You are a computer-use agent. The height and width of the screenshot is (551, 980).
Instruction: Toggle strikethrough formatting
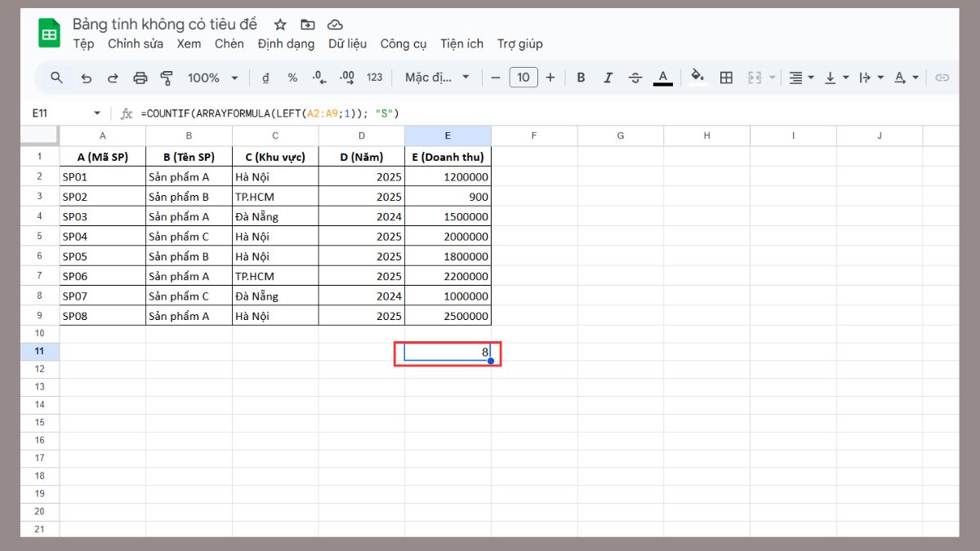coord(635,78)
